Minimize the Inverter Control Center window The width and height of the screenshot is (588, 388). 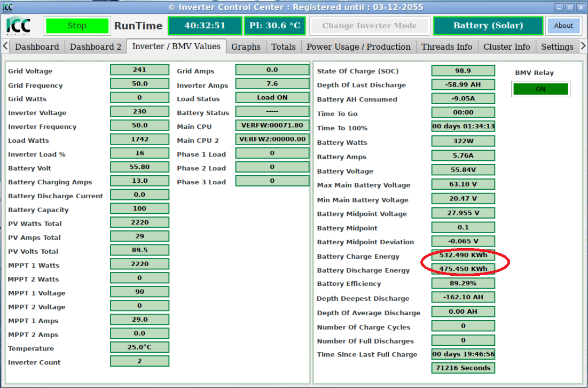click(x=559, y=7)
